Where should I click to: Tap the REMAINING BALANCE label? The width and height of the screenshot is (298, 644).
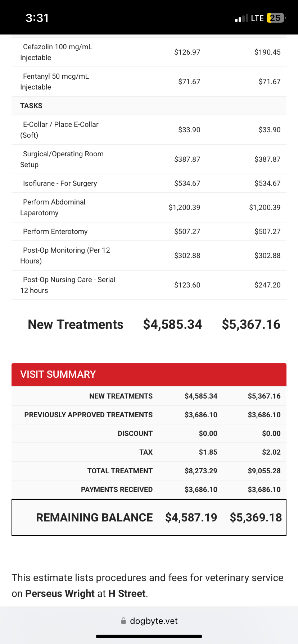94,517
